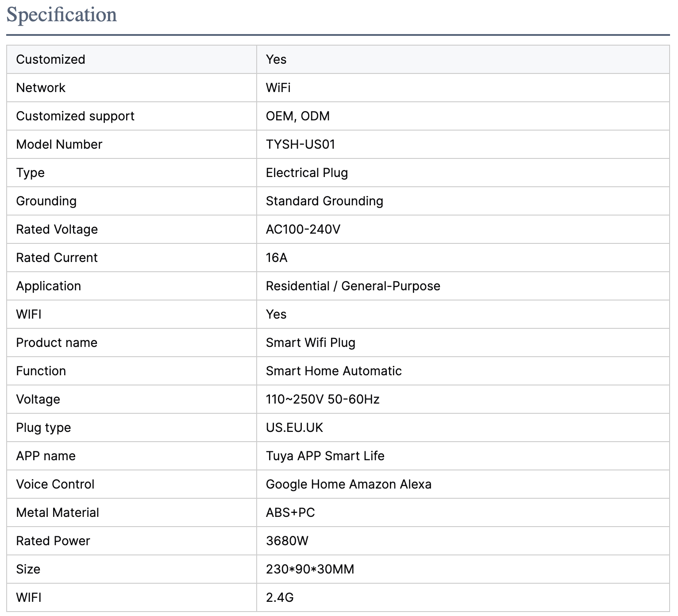The image size is (678, 616).
Task: Click the Standard Grounding value
Action: [324, 201]
